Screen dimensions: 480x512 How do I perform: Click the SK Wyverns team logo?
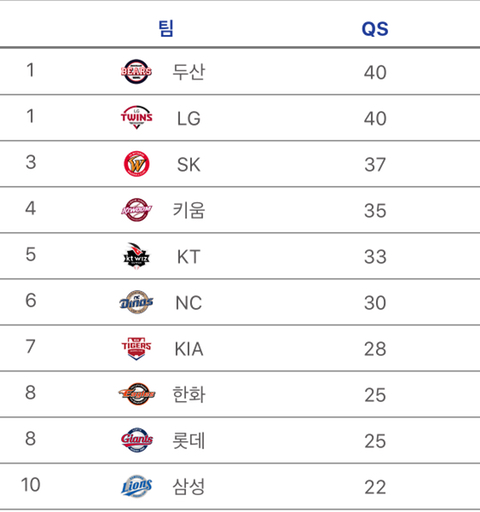click(136, 164)
